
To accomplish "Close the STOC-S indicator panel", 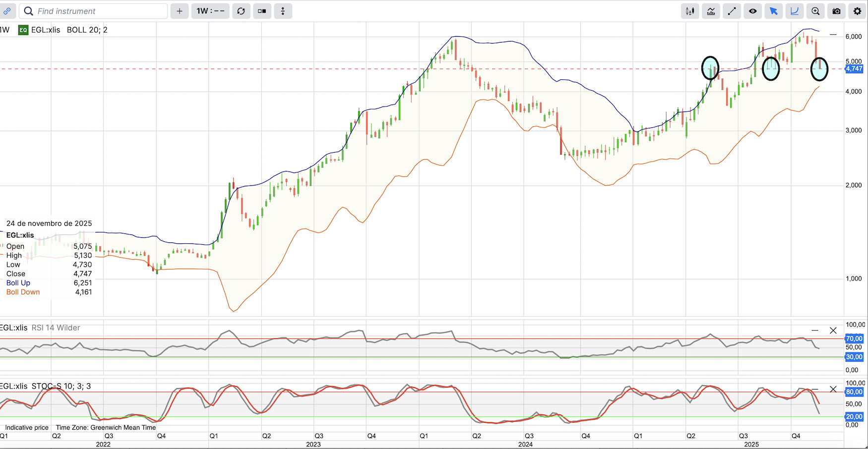I will [833, 389].
